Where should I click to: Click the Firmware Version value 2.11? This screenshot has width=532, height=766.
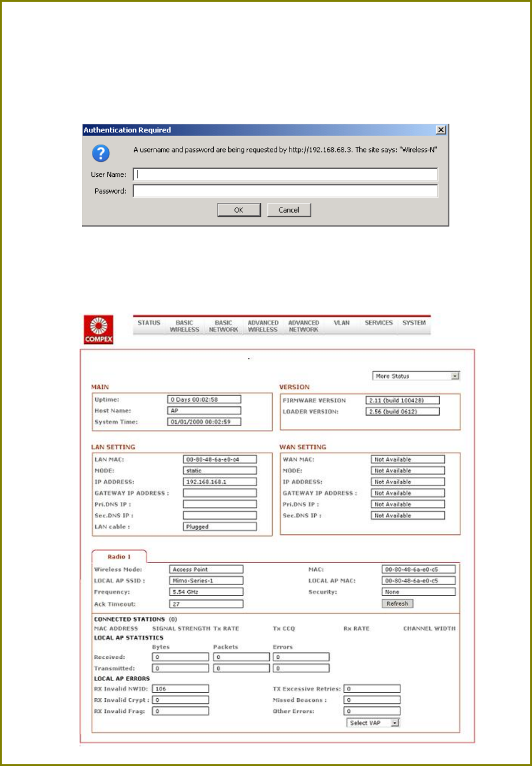403,400
